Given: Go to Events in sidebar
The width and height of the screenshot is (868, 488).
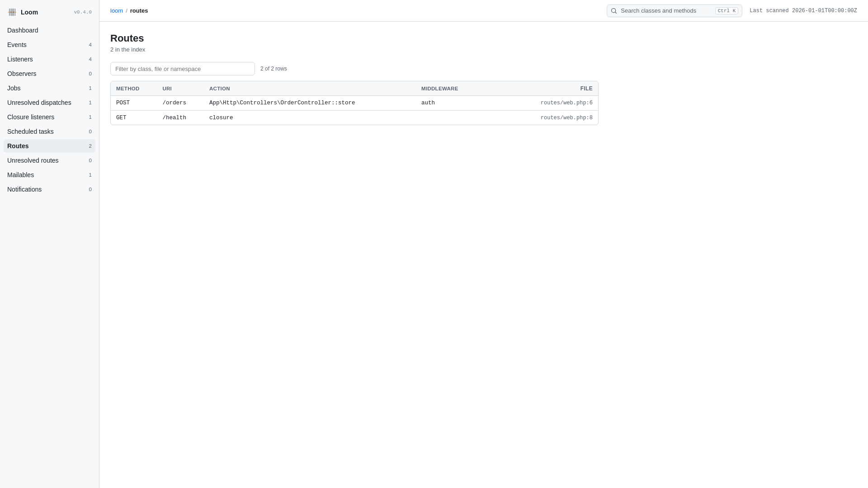Looking at the screenshot, I should tap(49, 45).
